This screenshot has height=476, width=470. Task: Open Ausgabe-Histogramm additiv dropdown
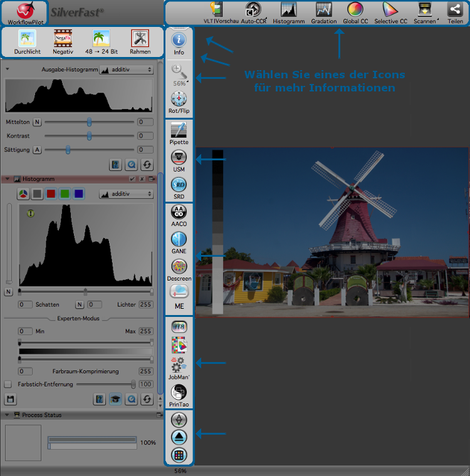(x=127, y=70)
